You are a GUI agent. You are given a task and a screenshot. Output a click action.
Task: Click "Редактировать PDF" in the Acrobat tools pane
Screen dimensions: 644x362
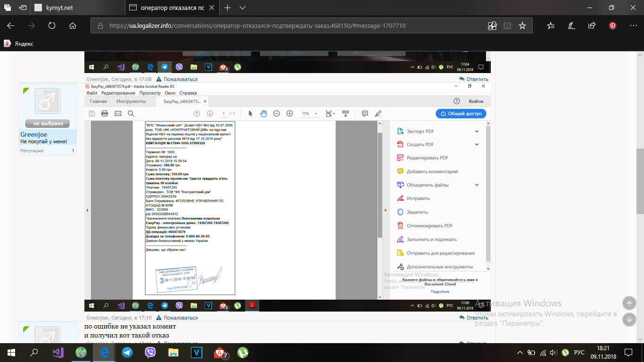[427, 158]
